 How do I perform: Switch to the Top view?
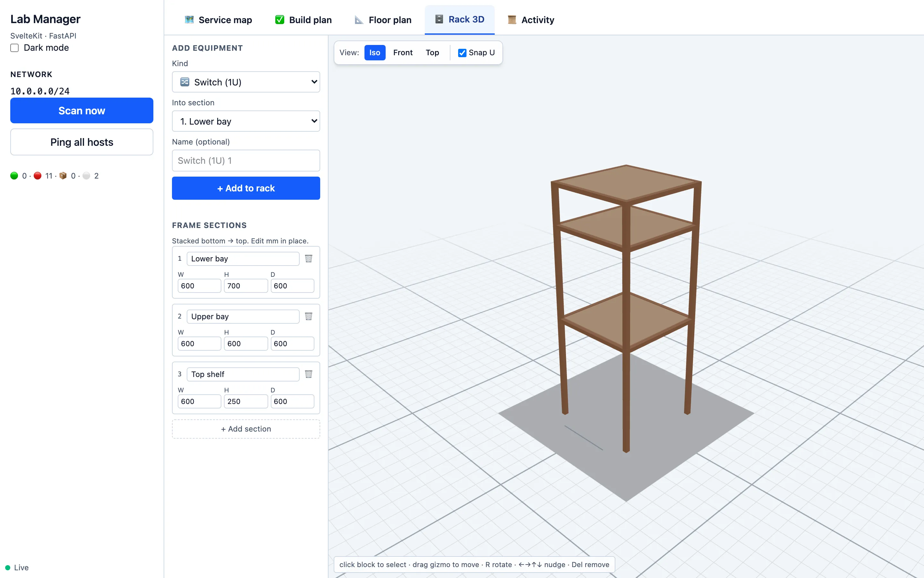point(432,53)
